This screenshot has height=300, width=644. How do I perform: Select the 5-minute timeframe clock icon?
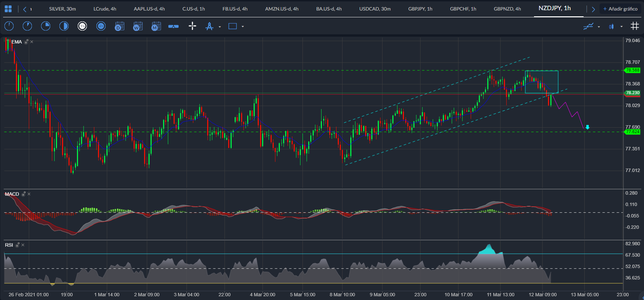27,26
